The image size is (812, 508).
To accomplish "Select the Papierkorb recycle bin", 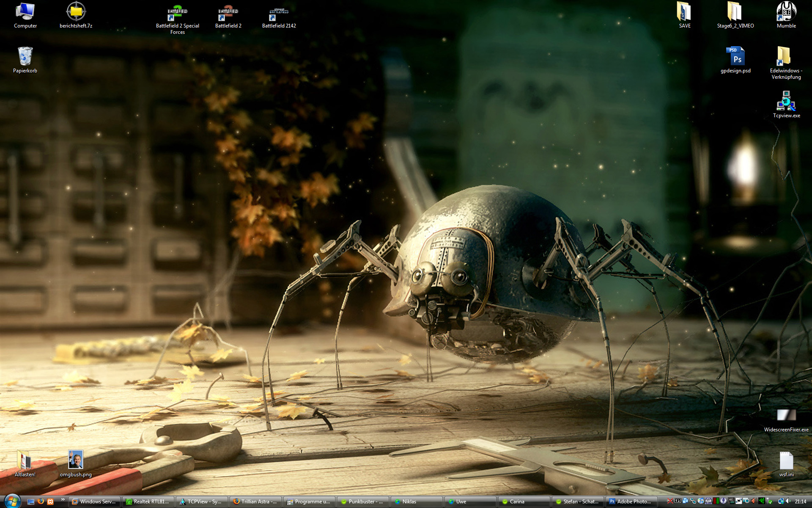I will point(25,60).
